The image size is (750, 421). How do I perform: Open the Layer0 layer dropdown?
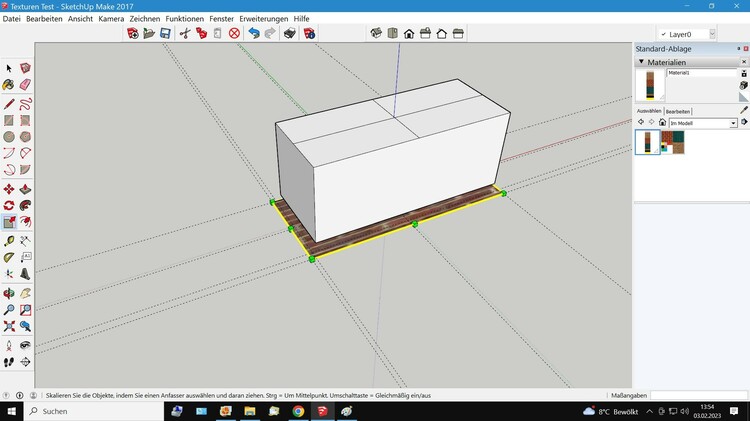pyautogui.click(x=712, y=34)
